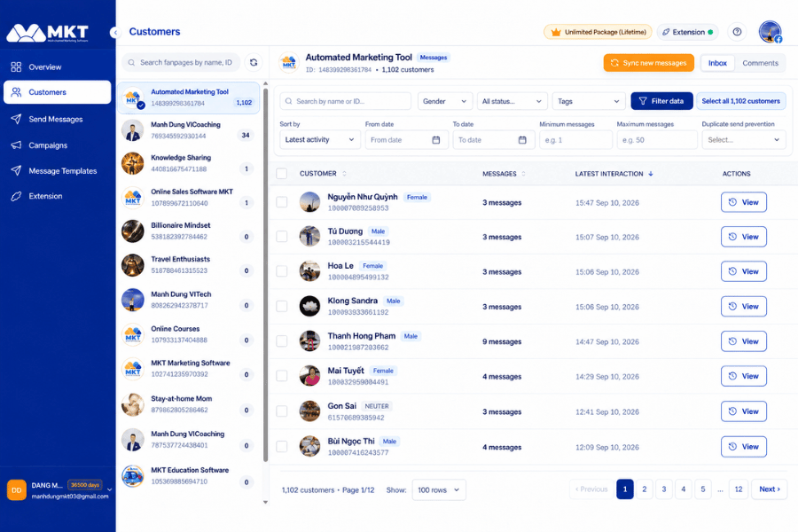Image resolution: width=798 pixels, height=532 pixels.
Task: Click the Automated Marketing Tool page logo in header
Action: [289, 63]
